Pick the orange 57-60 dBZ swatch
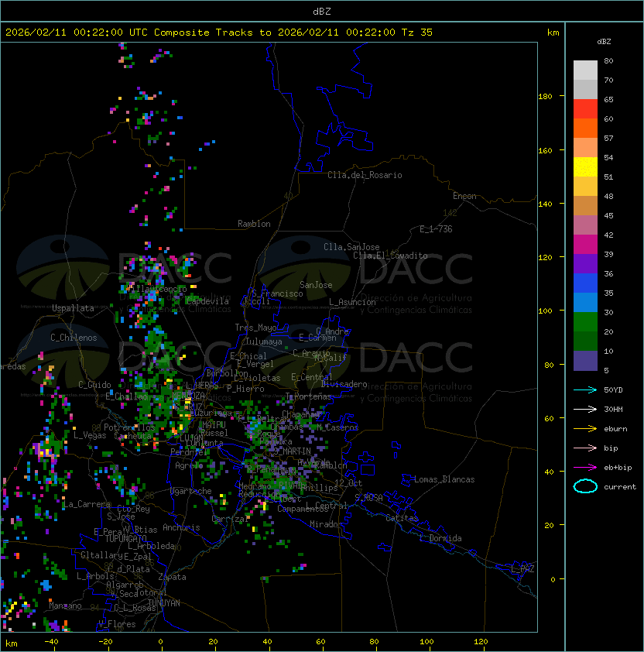 (x=585, y=128)
